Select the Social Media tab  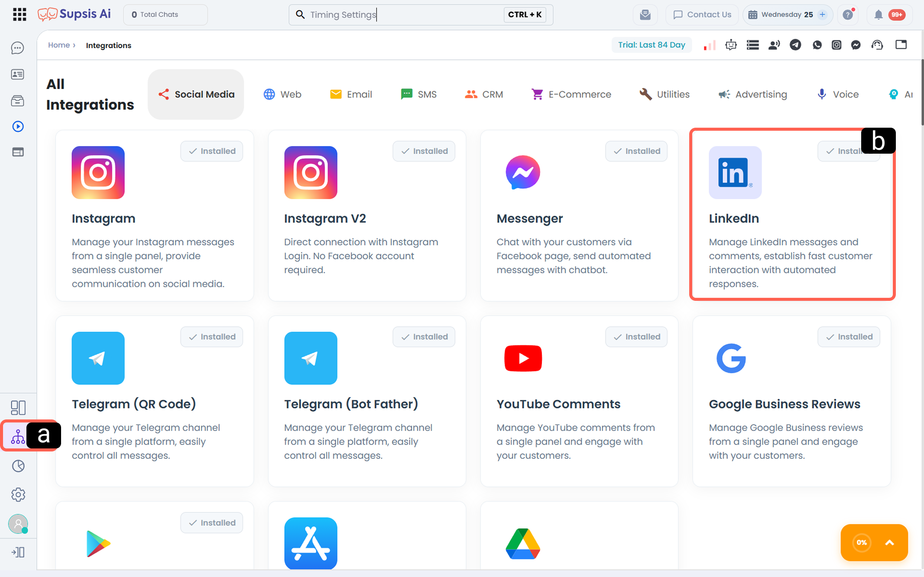(x=196, y=94)
